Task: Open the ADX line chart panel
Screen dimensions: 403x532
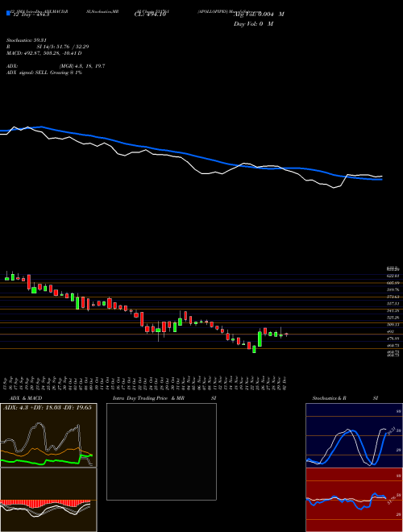Action: coord(48,435)
